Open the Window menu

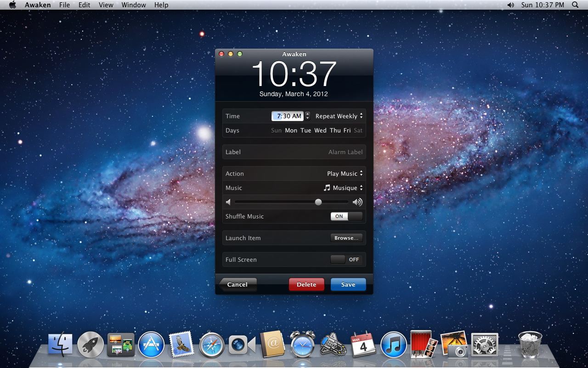134,5
